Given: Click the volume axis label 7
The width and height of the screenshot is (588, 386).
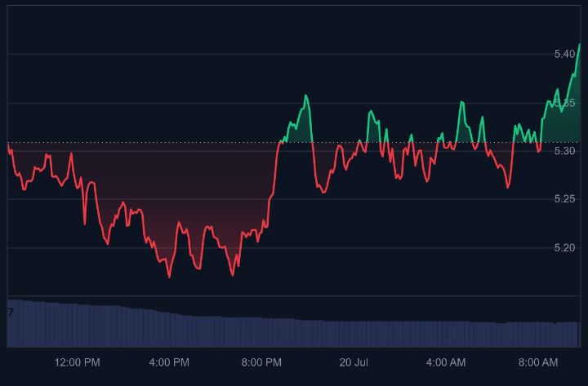Looking at the screenshot, I should 11,313.
